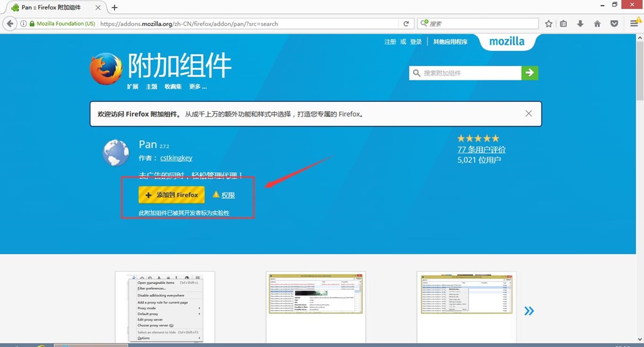Screen dimensions: 644x347
Task: Click the Pan globe add-on icon
Action: pos(116,152)
